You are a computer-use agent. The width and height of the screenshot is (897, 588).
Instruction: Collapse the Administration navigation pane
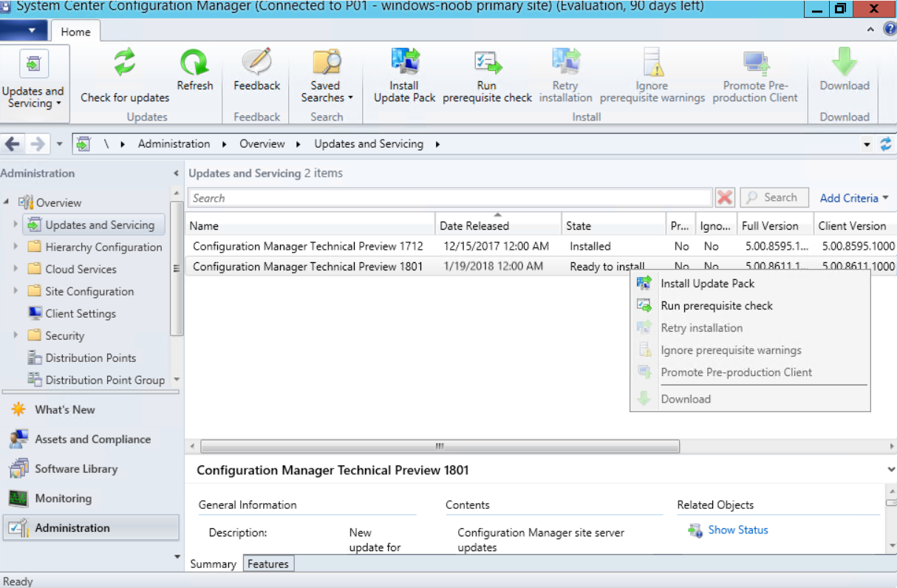click(x=176, y=174)
